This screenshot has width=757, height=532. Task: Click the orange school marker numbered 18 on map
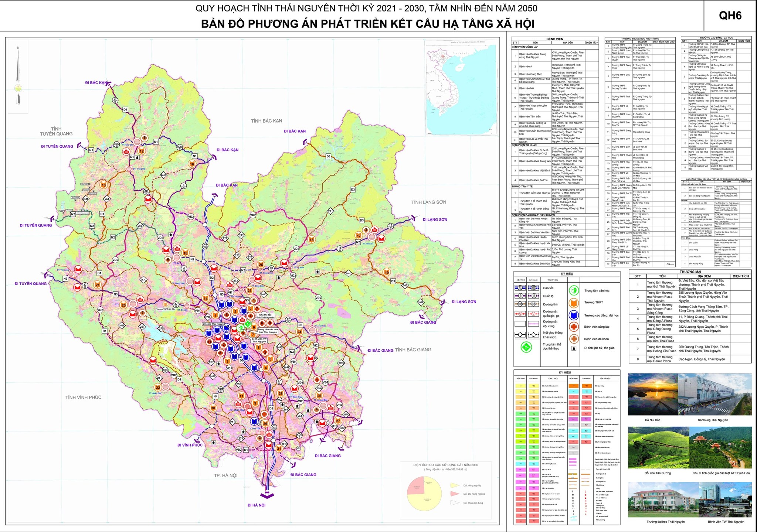click(312, 239)
